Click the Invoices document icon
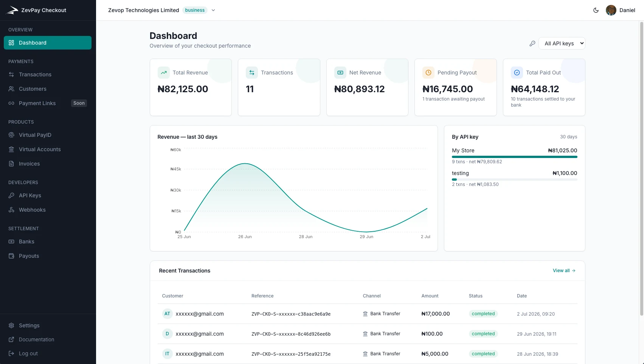Image resolution: width=644 pixels, height=364 pixels. click(x=11, y=164)
